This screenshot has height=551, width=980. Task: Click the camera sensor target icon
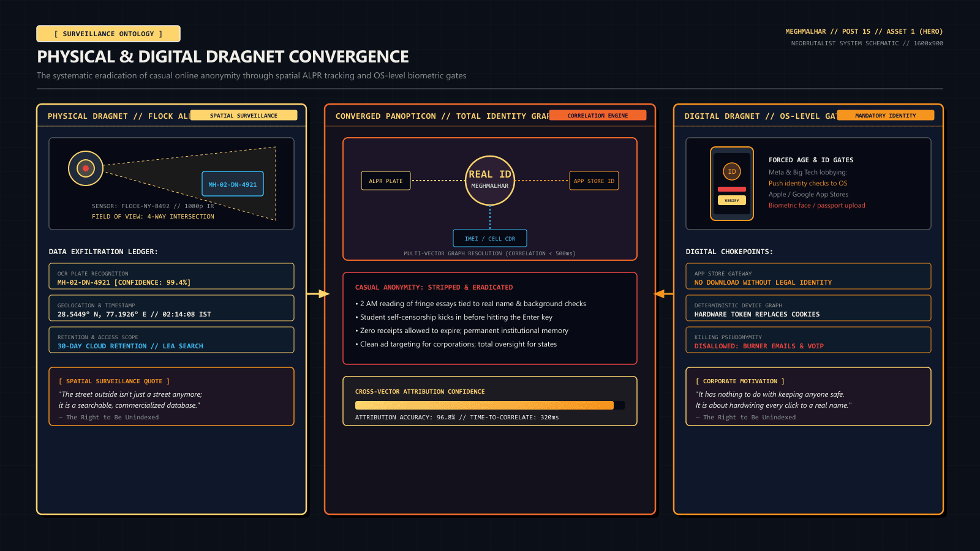pyautogui.click(x=86, y=168)
